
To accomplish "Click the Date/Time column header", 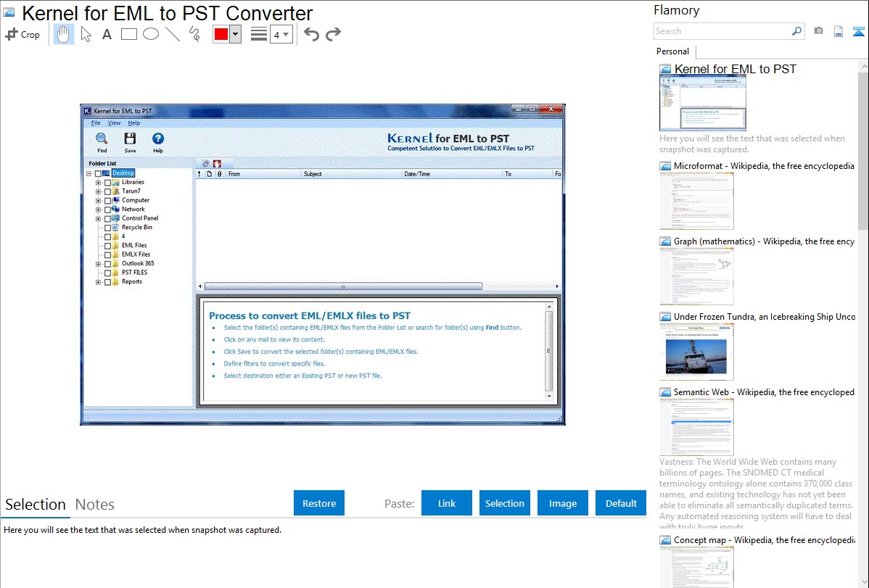I will (x=452, y=174).
